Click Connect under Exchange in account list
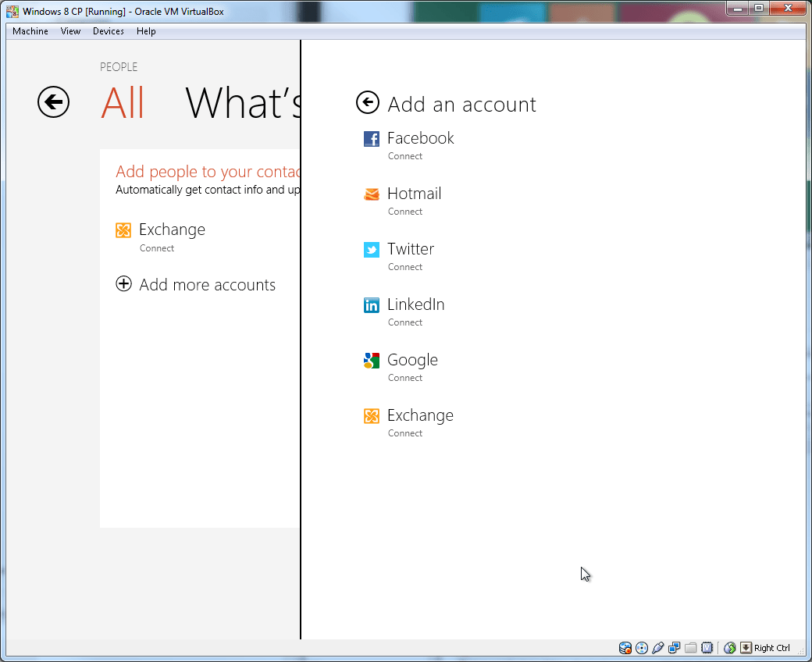 pyautogui.click(x=405, y=432)
